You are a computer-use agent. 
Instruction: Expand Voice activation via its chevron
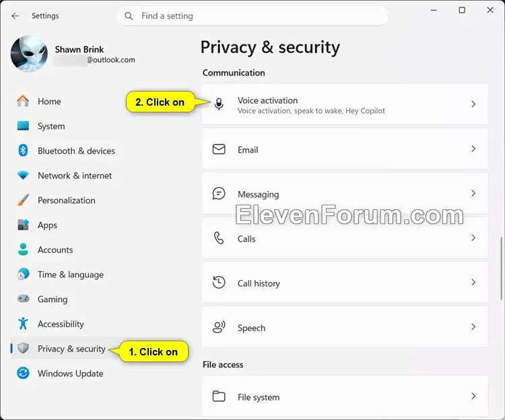473,104
